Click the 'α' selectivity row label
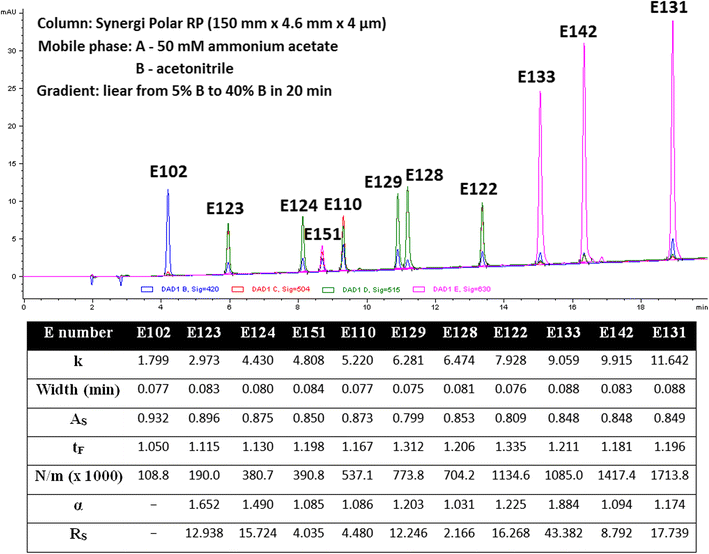The height and width of the screenshot is (554, 709). (78, 505)
